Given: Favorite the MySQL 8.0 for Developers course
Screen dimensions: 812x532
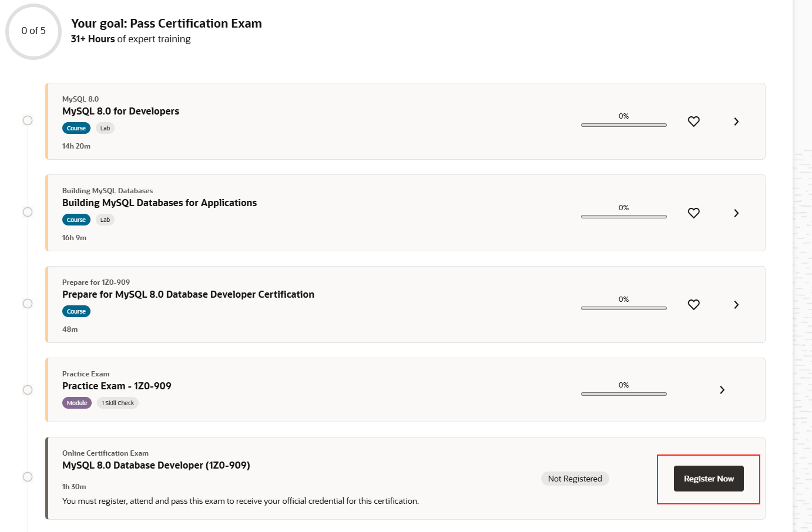Looking at the screenshot, I should pyautogui.click(x=694, y=122).
